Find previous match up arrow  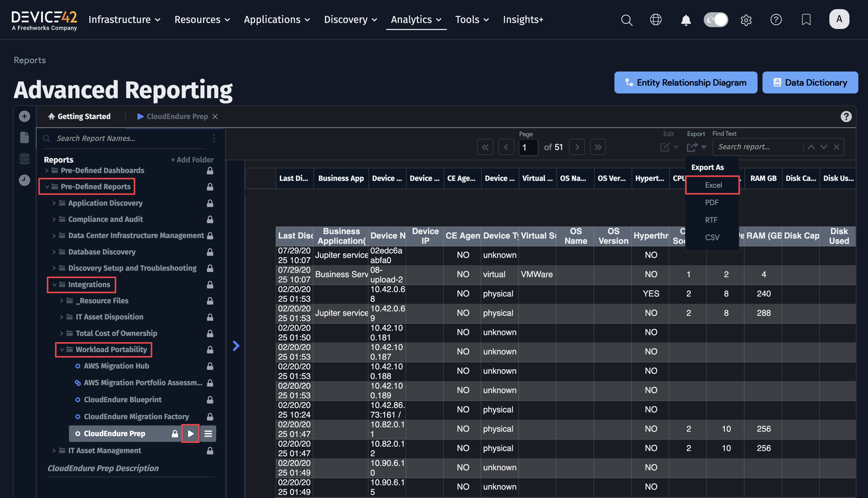click(x=811, y=147)
